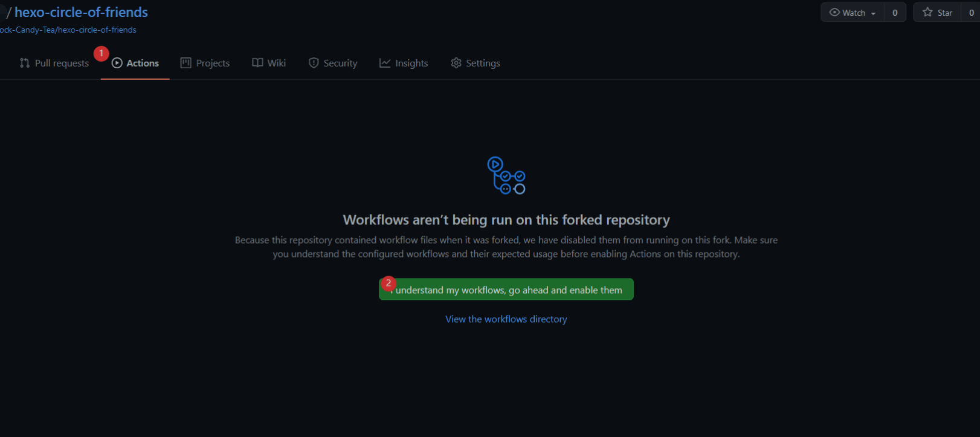View the watchers count of 0
The image size is (980, 437).
click(x=895, y=12)
